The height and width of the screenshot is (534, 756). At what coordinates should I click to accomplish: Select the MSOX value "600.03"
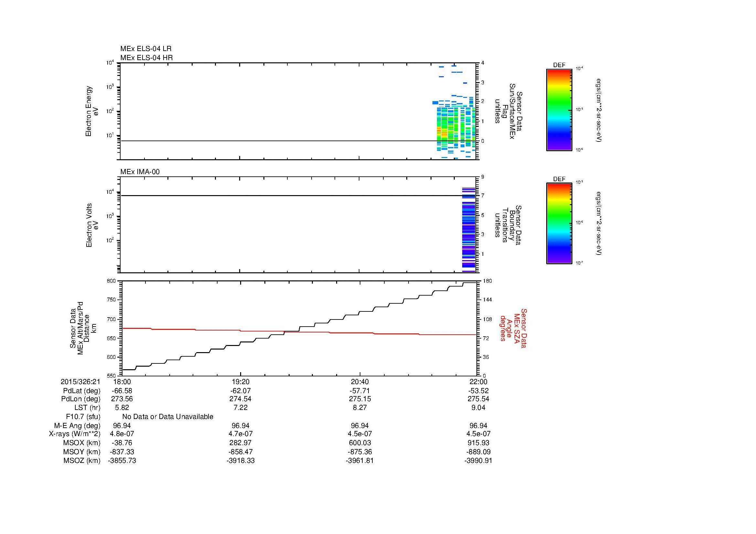pyautogui.click(x=360, y=443)
